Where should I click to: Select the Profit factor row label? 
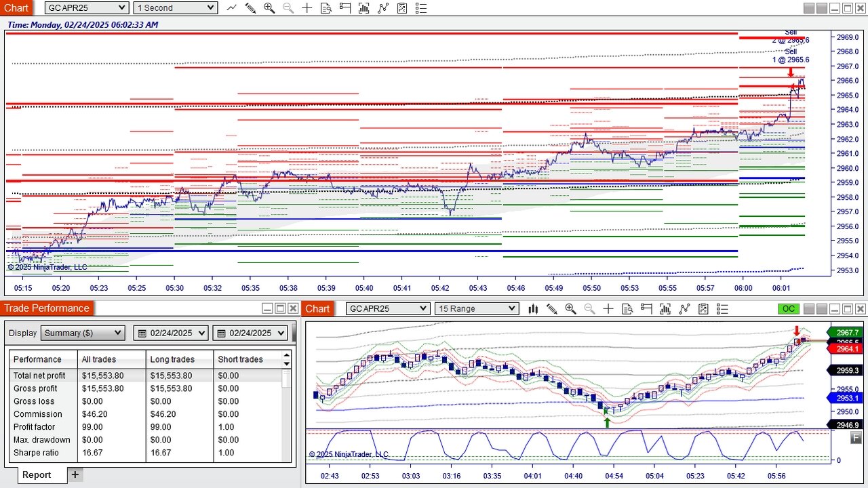pyautogui.click(x=35, y=427)
